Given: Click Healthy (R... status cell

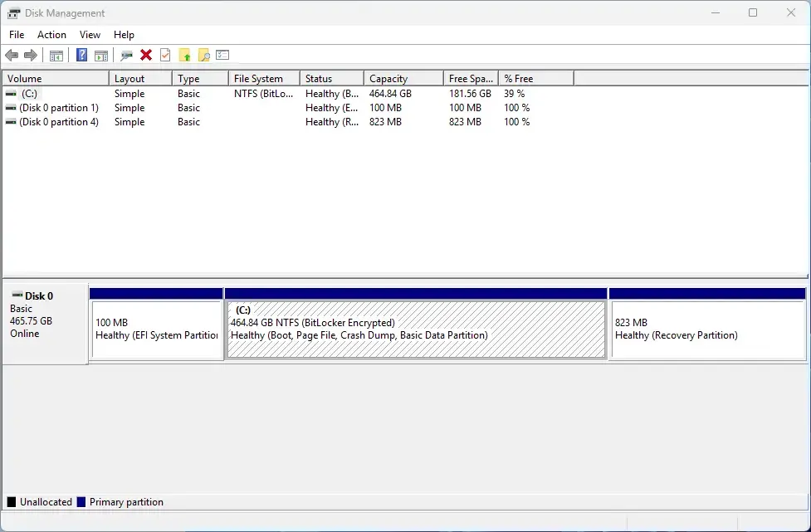Looking at the screenshot, I should [x=332, y=122].
